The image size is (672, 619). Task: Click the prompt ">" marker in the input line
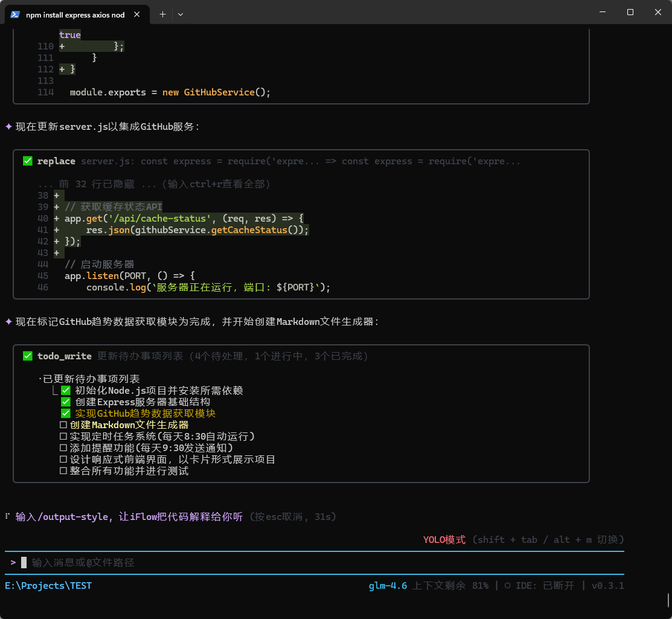pyautogui.click(x=13, y=562)
